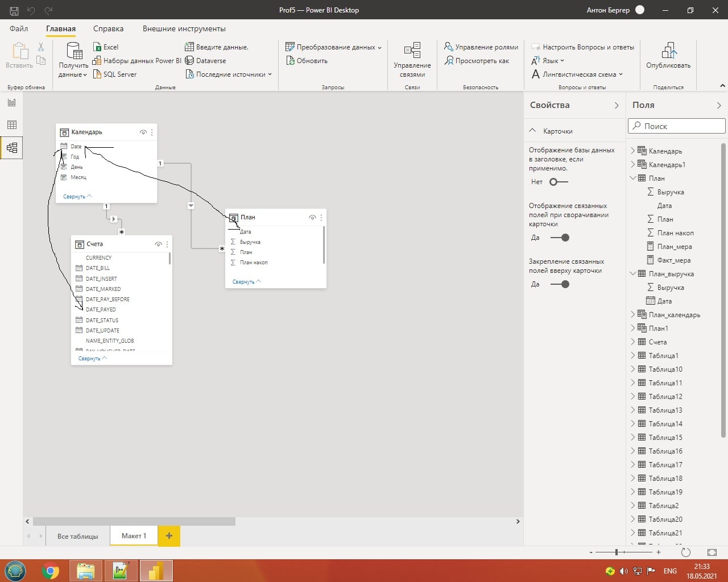Expand План_календарь in the Поля list
This screenshot has height=582, width=728.
pos(633,315)
